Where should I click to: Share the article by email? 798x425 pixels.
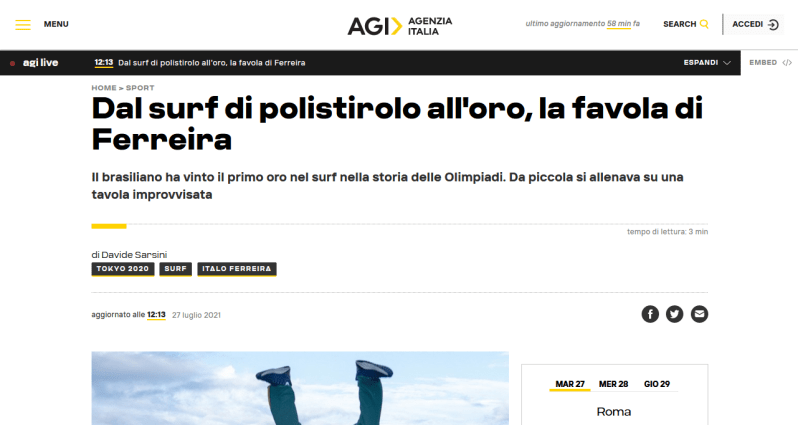tap(699, 314)
